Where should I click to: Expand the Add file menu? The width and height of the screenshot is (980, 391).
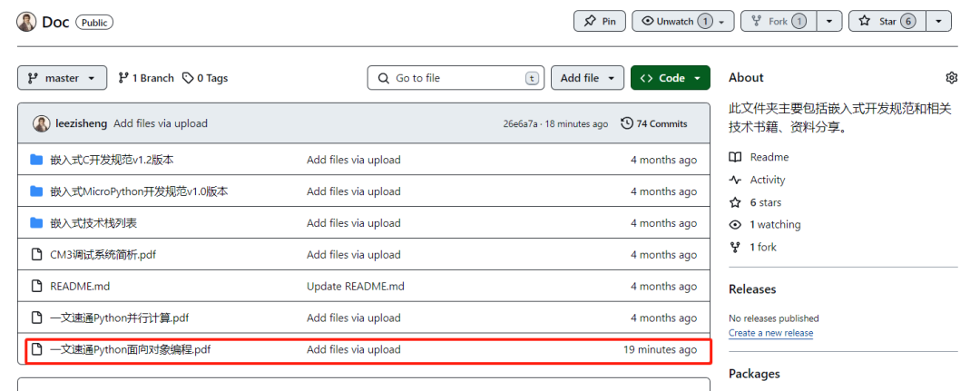point(588,78)
